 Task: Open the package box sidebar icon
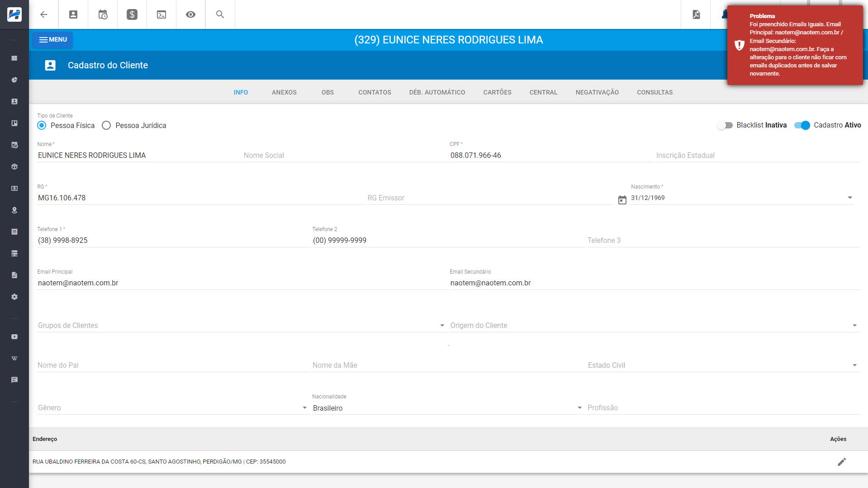point(14,167)
